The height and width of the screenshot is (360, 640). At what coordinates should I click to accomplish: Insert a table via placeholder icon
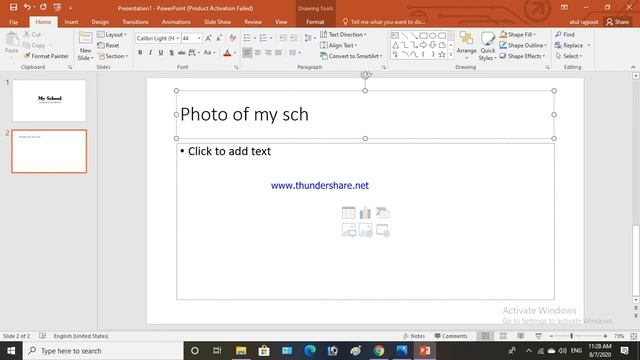(348, 213)
